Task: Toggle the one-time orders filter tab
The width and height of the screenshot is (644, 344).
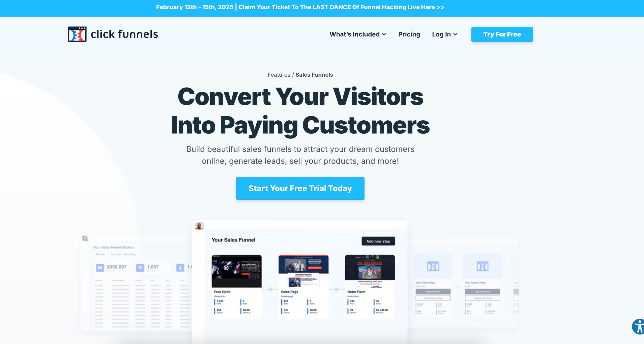Action: pyautogui.click(x=115, y=254)
